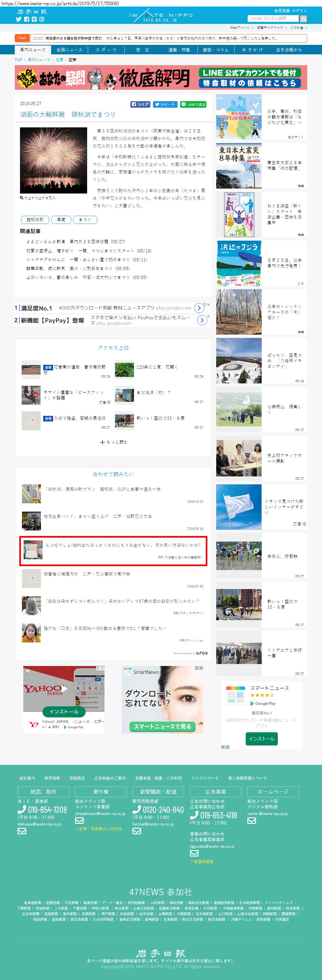
Task: Click arrow for 新機能【PayPay】登場 ad
Action: (x=202, y=320)
